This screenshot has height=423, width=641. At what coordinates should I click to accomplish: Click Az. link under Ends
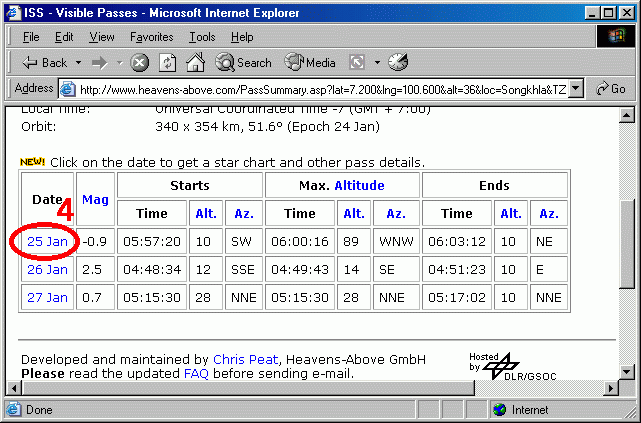(549, 214)
